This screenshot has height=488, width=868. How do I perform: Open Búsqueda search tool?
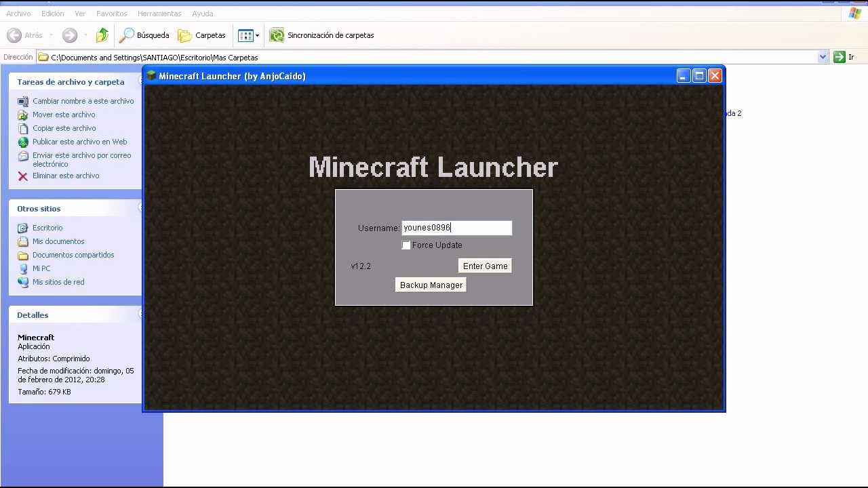(144, 35)
